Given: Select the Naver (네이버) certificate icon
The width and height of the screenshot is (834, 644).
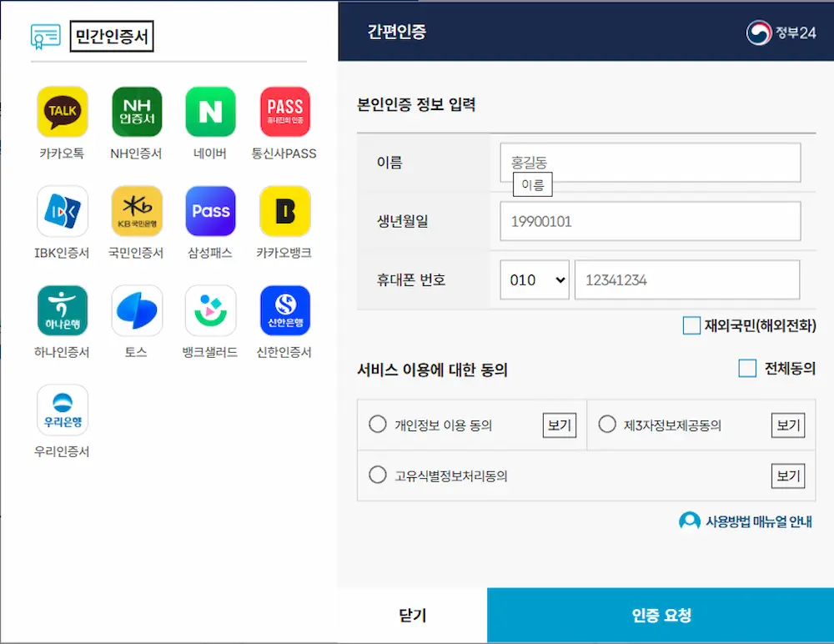Looking at the screenshot, I should (211, 112).
